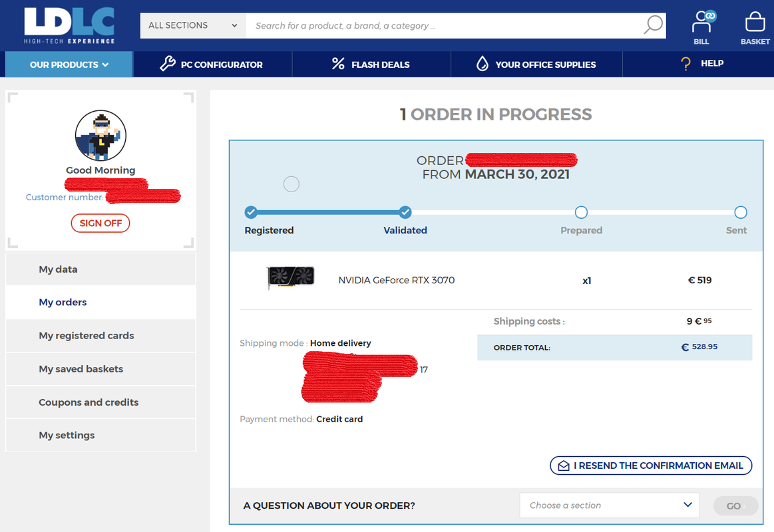Click the order total € 528.95
Image resolution: width=774 pixels, height=532 pixels.
pyautogui.click(x=699, y=347)
